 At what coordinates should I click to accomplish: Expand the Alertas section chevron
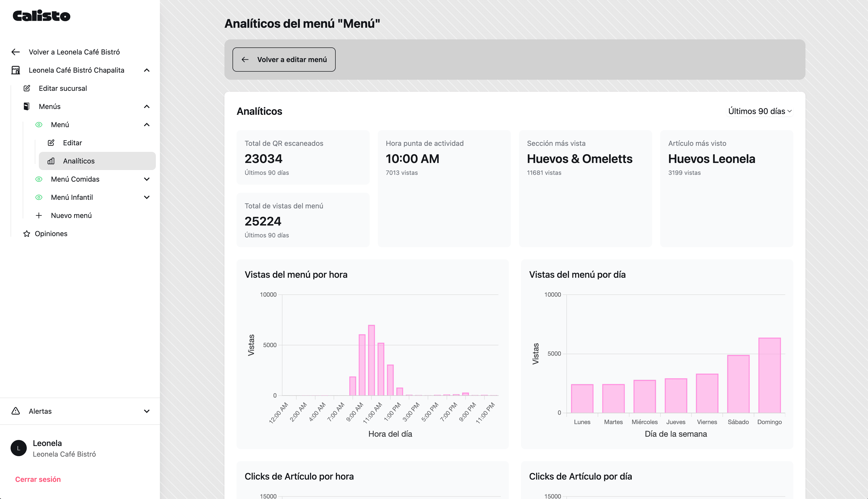147,411
